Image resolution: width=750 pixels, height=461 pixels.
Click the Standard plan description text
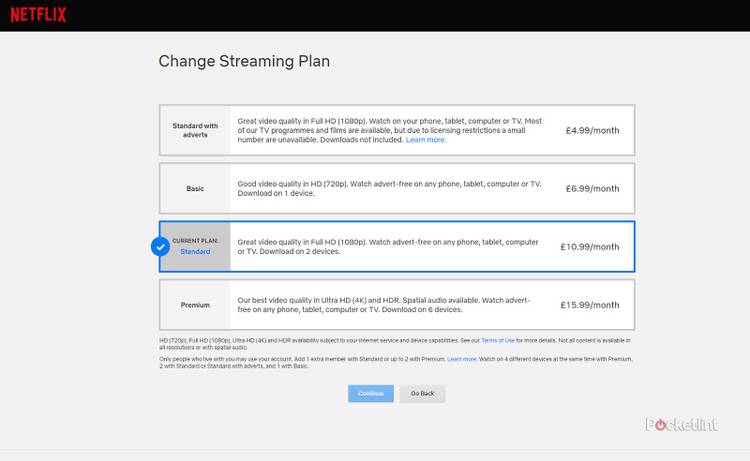[x=388, y=246]
